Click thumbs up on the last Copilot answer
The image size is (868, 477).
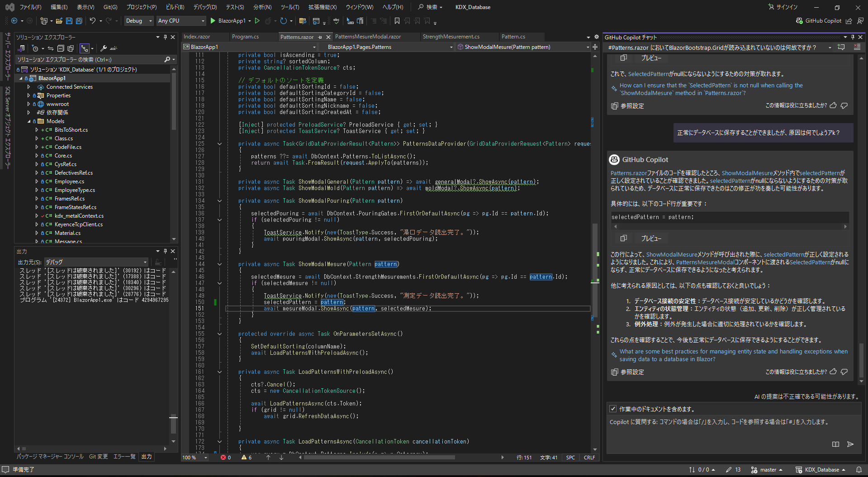click(833, 372)
